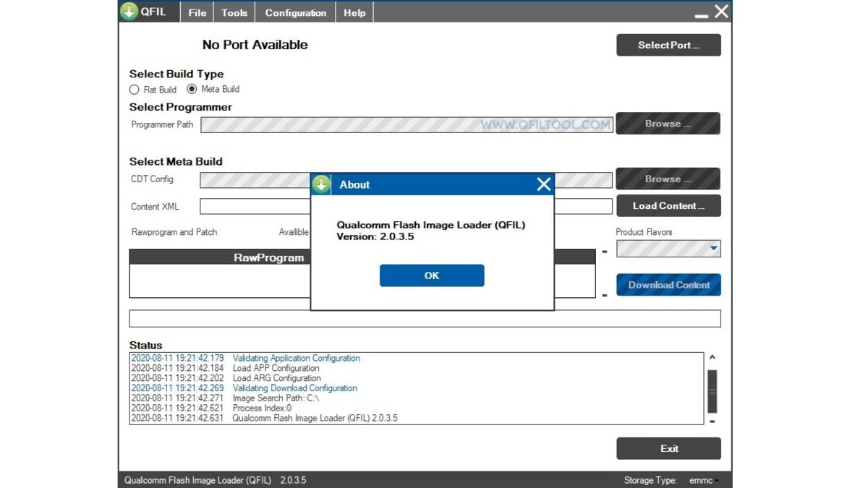The height and width of the screenshot is (488, 868).
Task: Click the green arrow icon in the About dialog
Action: pos(321,184)
